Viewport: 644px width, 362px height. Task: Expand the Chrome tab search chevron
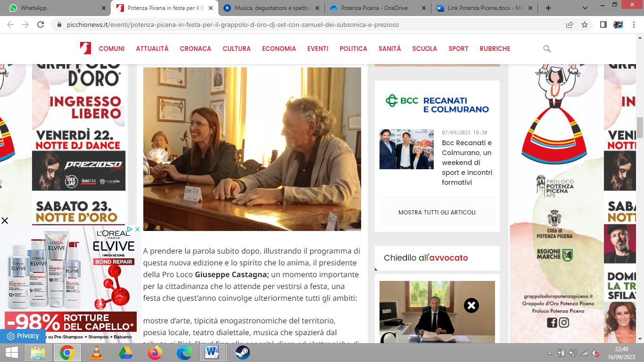click(585, 8)
